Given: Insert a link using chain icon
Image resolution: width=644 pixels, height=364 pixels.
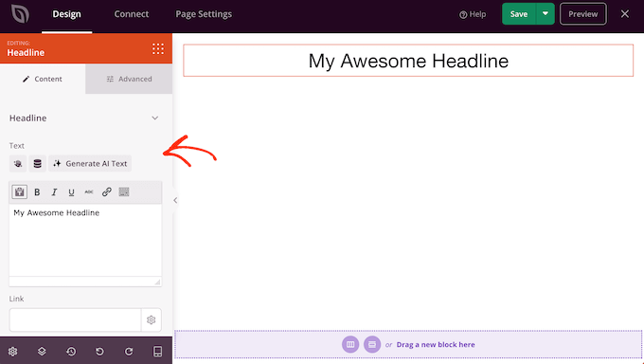Looking at the screenshot, I should click(106, 192).
